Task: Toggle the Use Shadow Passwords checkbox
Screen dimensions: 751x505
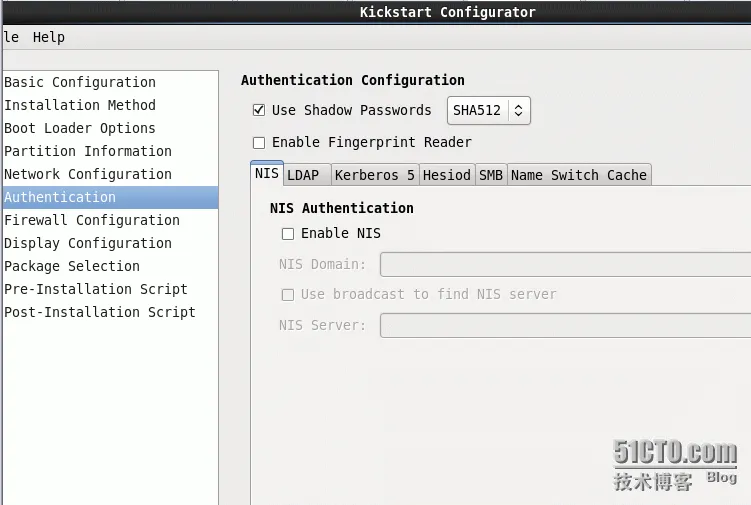Action: [x=259, y=110]
